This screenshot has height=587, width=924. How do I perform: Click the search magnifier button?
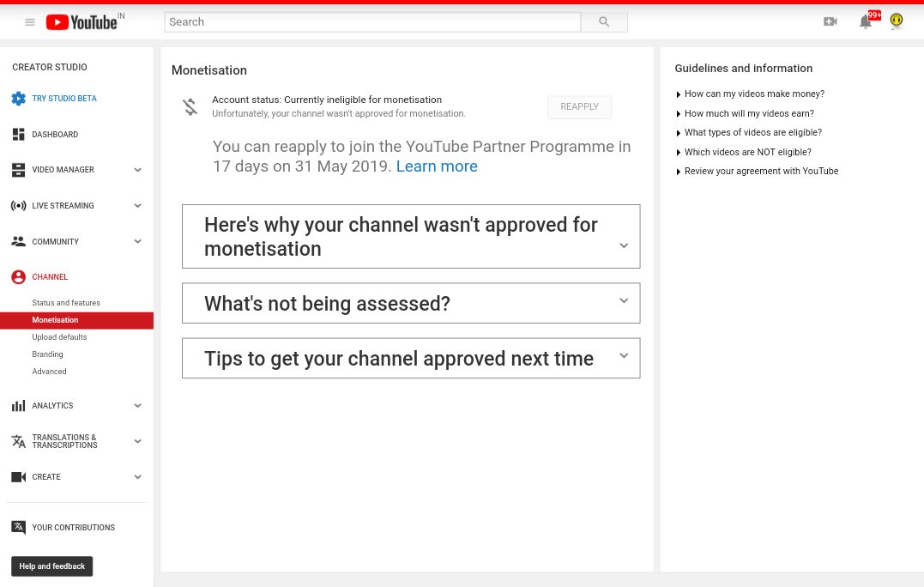(604, 21)
